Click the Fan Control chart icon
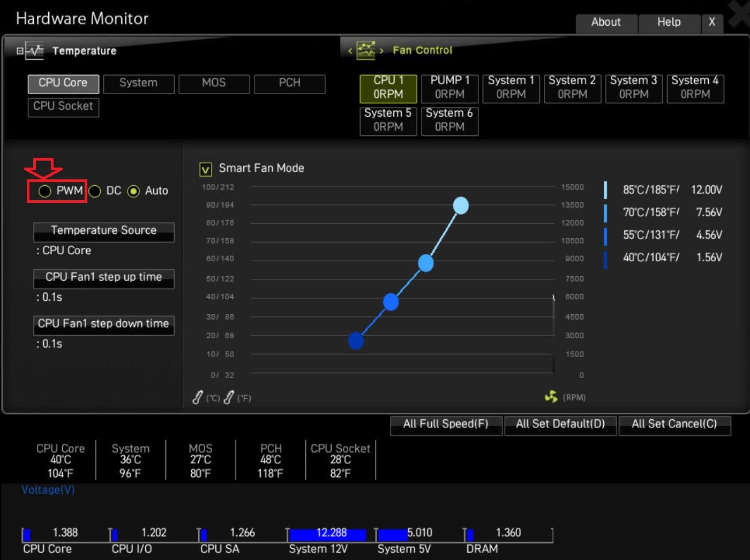The height and width of the screenshot is (560, 750). pos(366,50)
